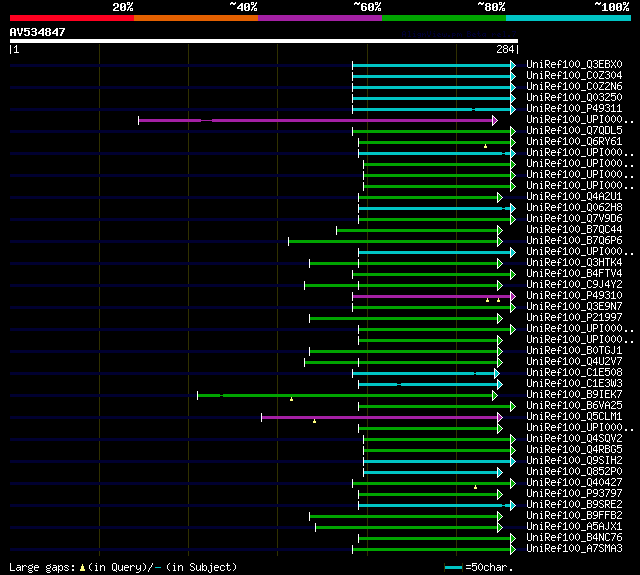Open UniRef100_Q3E9N7 entry
640x575 pixels.
click(x=574, y=307)
